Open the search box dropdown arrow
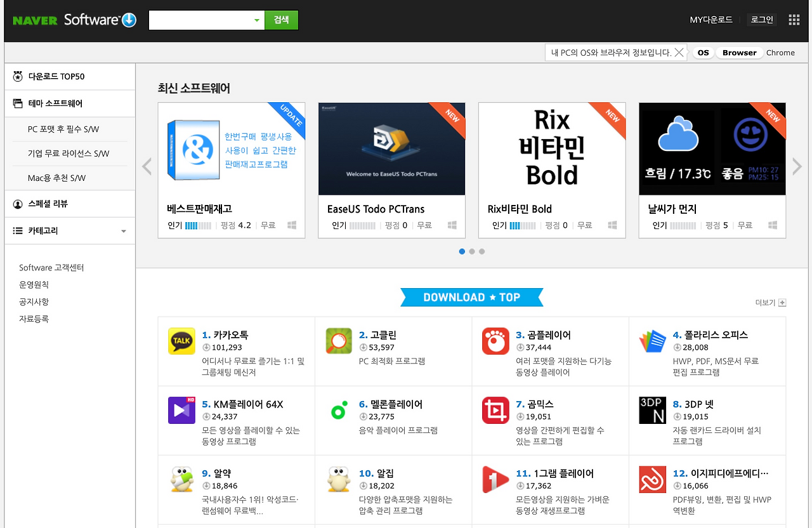The width and height of the screenshot is (812, 528). [257, 20]
